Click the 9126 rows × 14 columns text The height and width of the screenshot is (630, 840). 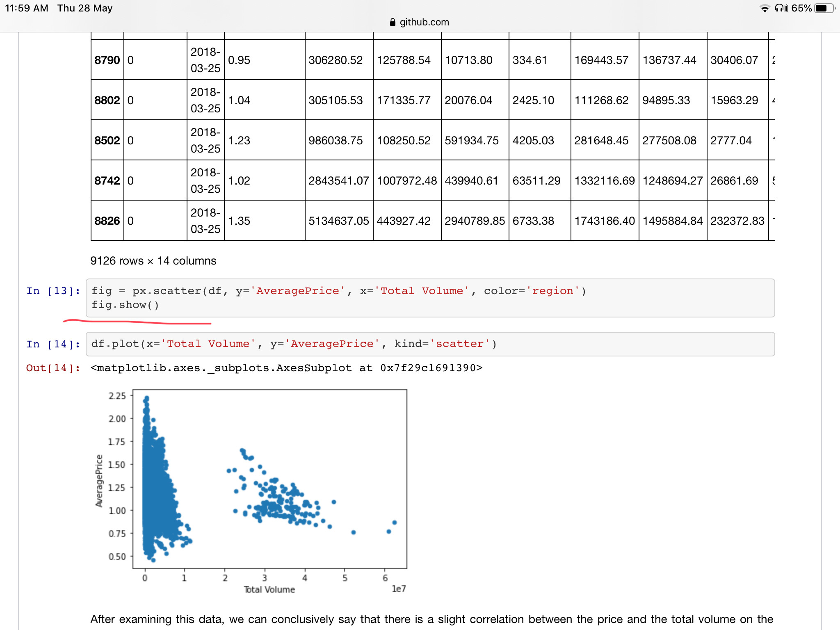(153, 261)
